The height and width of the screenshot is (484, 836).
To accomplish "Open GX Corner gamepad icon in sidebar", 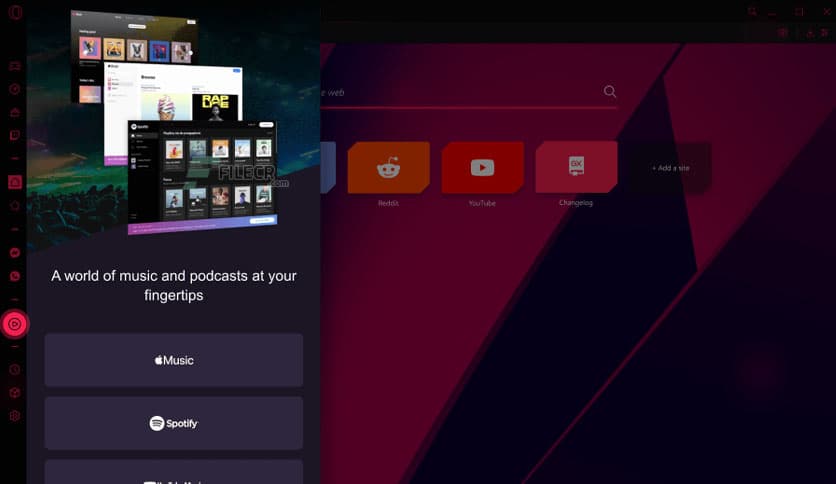I will coord(15,66).
